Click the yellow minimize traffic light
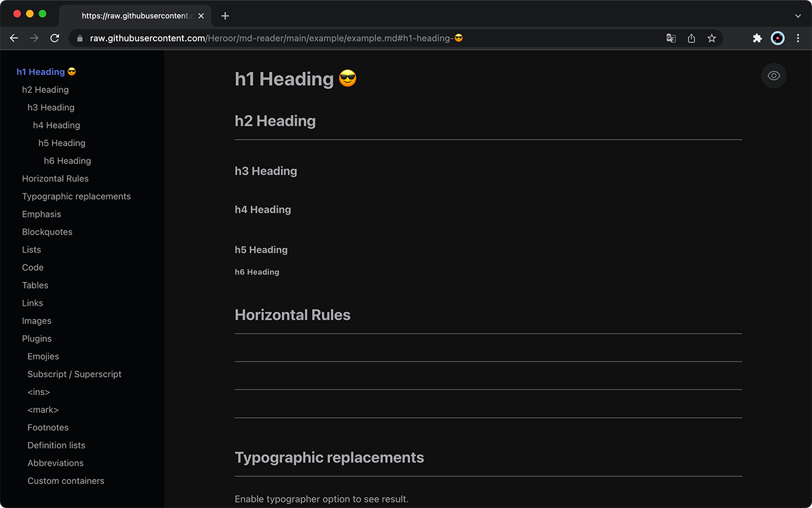Image resolution: width=812 pixels, height=508 pixels. pyautogui.click(x=28, y=13)
